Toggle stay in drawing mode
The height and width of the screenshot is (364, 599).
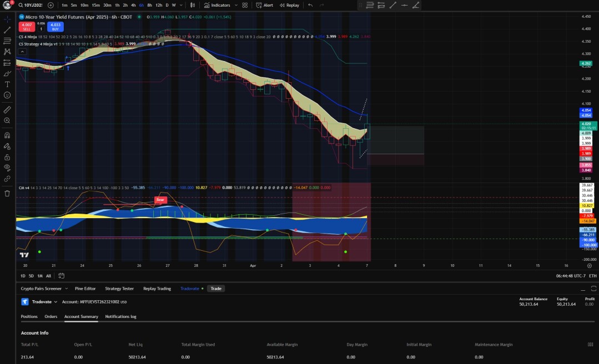(x=7, y=146)
